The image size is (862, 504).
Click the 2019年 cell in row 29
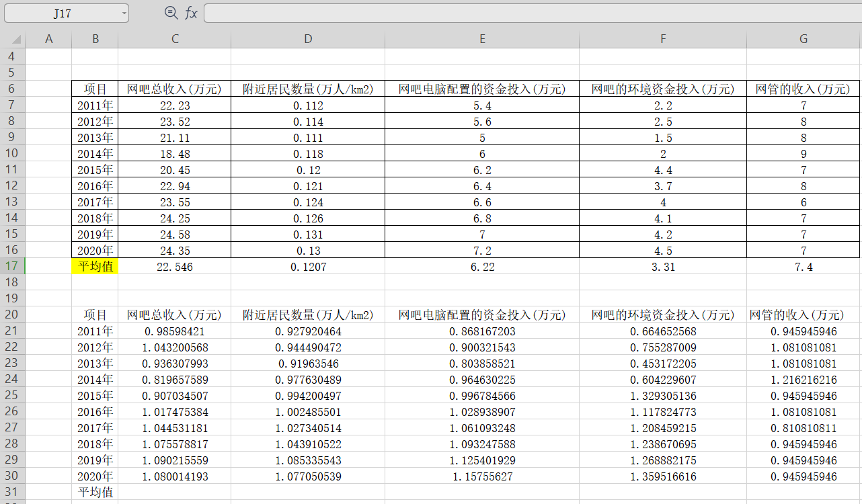[x=95, y=460]
